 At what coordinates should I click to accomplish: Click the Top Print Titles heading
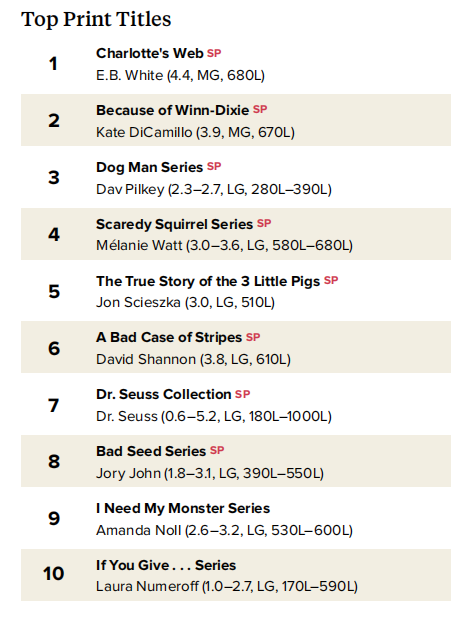[x=96, y=19]
